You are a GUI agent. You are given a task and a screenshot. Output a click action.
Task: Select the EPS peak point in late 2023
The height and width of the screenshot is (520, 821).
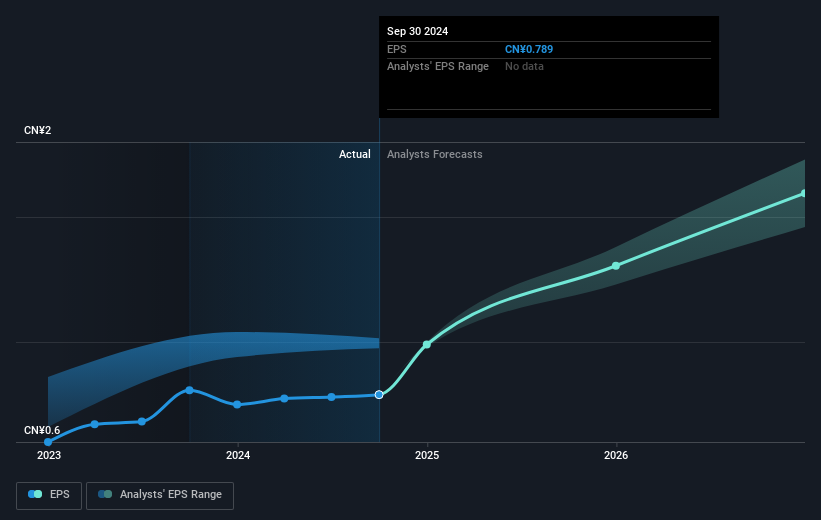[x=190, y=390]
